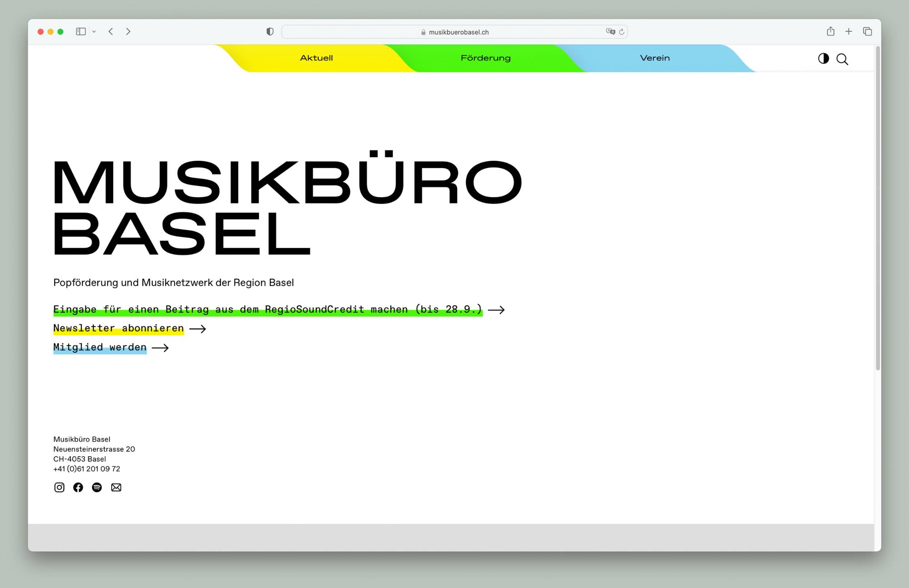Click the arrow after RegioSoundCredit link
909x588 pixels.
(496, 310)
